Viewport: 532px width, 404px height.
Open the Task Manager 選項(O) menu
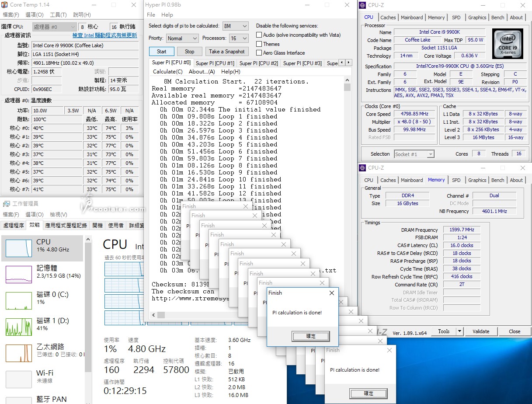[35, 215]
